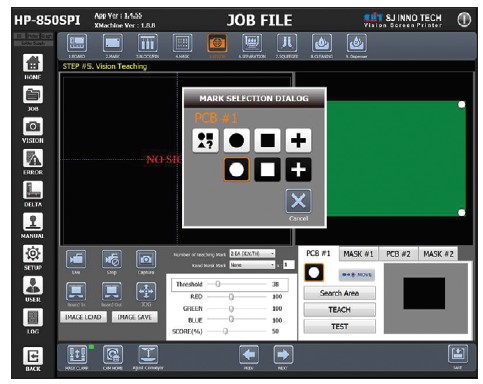
Task: Click the TEACH button
Action: click(x=339, y=310)
